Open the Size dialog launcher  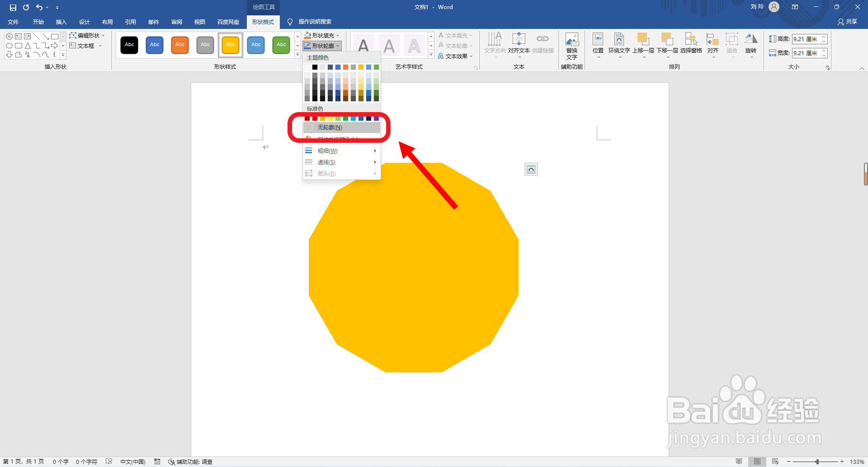pos(828,68)
